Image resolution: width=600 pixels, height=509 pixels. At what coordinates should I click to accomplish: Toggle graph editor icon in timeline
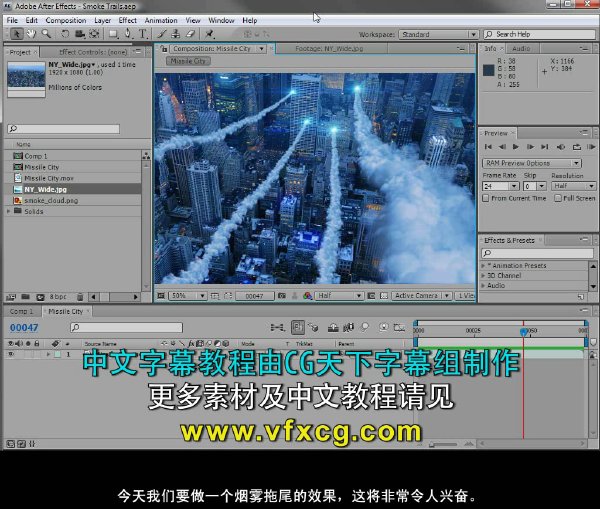(x=399, y=327)
